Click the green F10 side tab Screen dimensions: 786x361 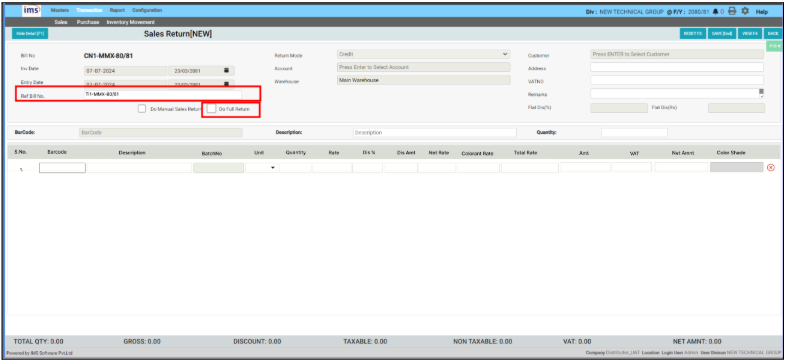tap(774, 46)
